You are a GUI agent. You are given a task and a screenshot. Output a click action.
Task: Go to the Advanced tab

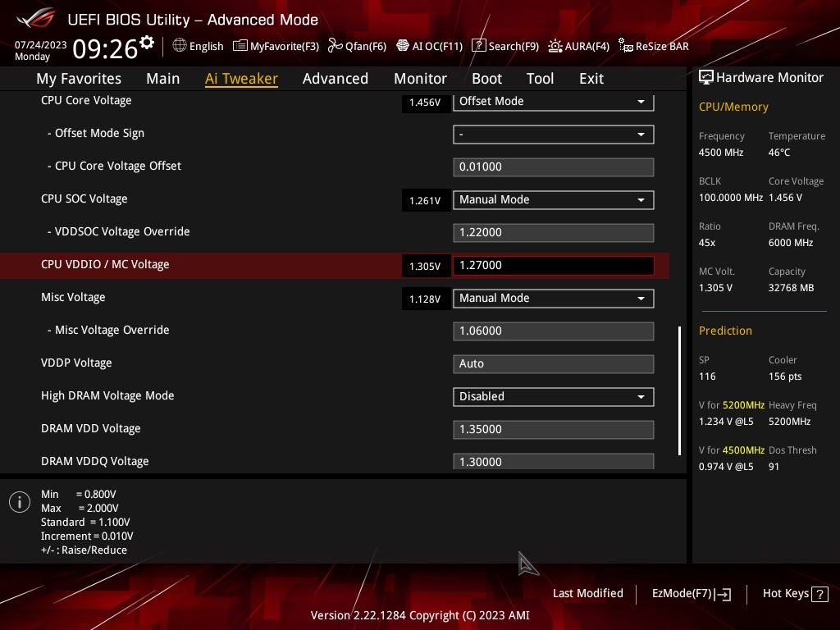(336, 79)
